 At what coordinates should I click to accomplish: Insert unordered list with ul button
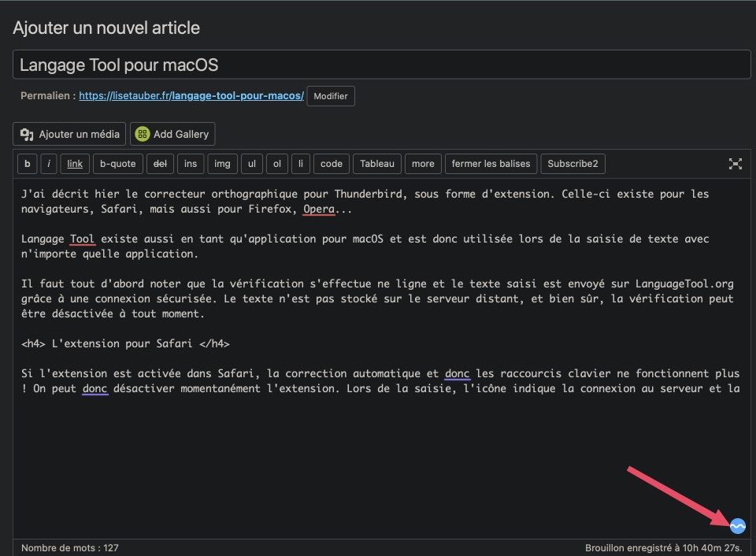click(x=252, y=164)
